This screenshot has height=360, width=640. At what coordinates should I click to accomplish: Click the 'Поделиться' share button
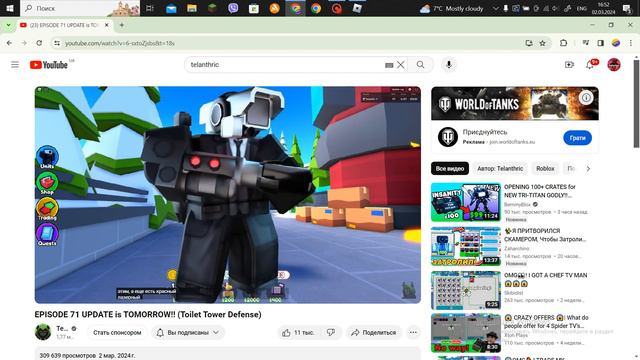374,333
